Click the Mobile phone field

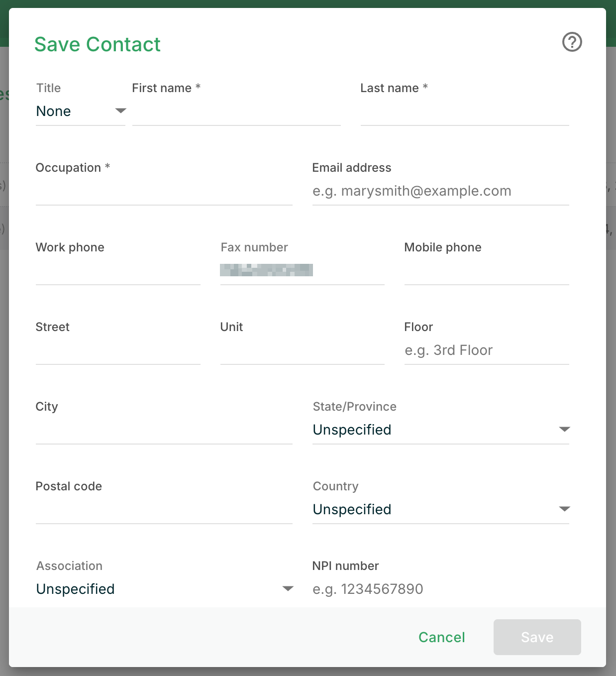486,272
